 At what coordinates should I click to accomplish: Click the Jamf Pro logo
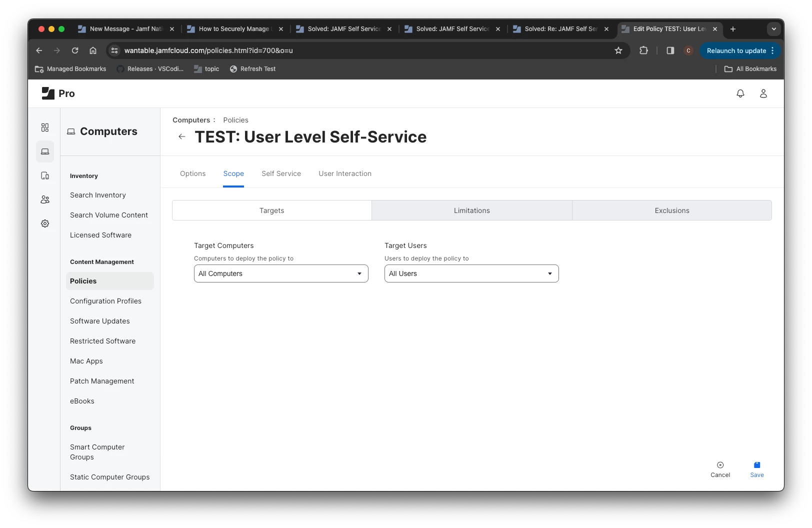coord(58,93)
